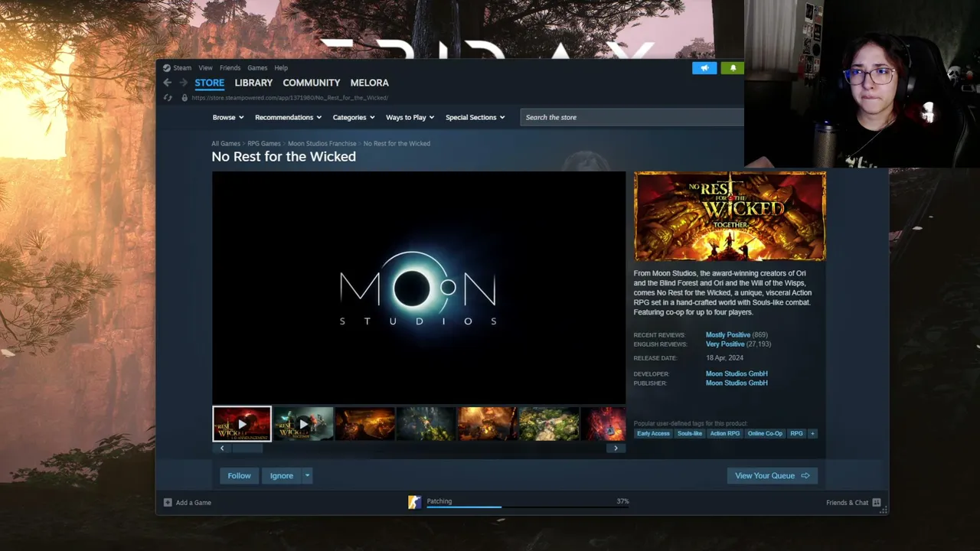The height and width of the screenshot is (551, 980).
Task: Select the fourth media thumbnail
Action: point(426,424)
